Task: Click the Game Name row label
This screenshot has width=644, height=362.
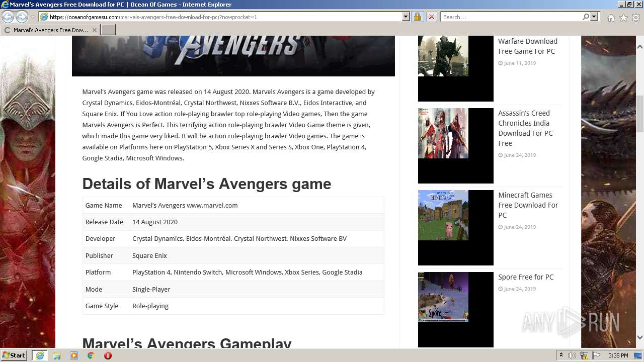Action: tap(104, 205)
